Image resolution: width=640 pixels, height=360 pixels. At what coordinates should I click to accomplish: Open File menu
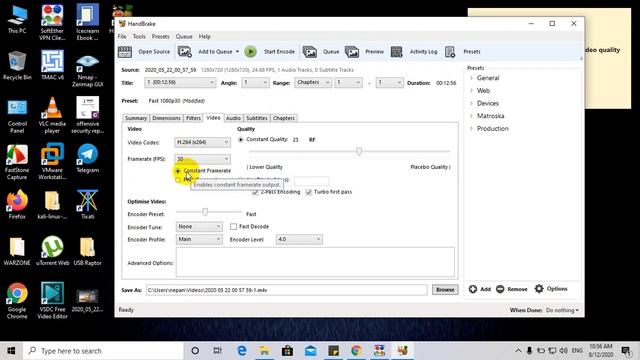point(122,36)
